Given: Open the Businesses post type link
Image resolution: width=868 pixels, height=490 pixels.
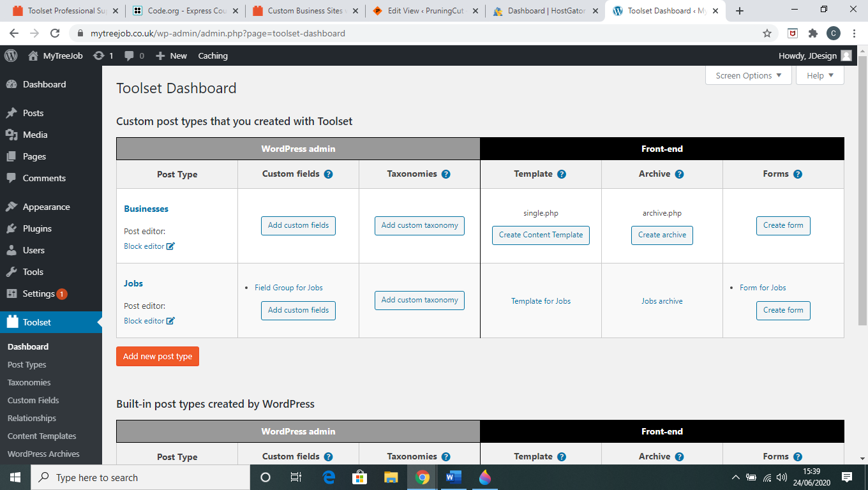Looking at the screenshot, I should [x=146, y=209].
